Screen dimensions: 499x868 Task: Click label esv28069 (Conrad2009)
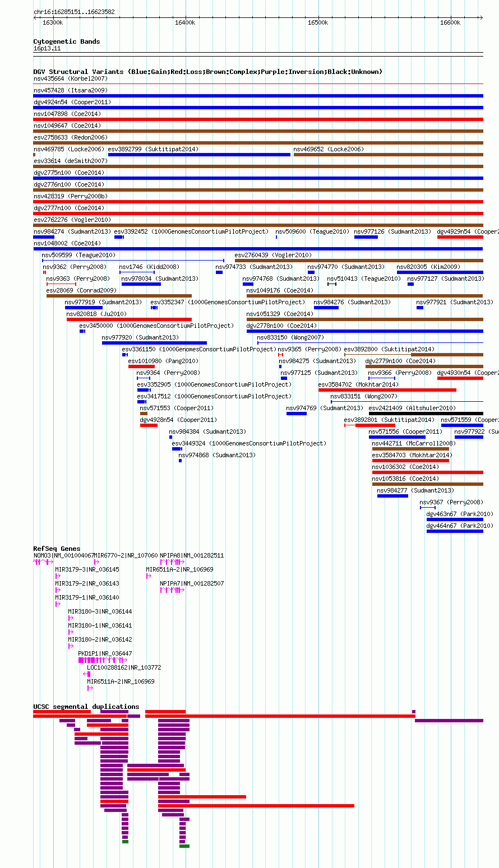pyautogui.click(x=81, y=290)
